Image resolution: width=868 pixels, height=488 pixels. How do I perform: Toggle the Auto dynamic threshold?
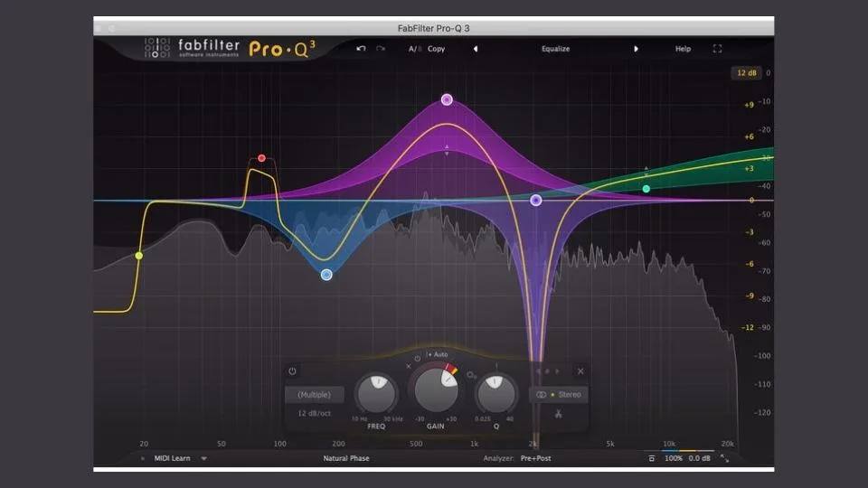[438, 354]
